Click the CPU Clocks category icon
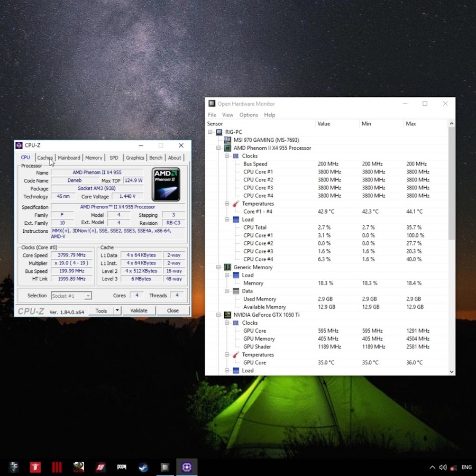 pos(236,156)
